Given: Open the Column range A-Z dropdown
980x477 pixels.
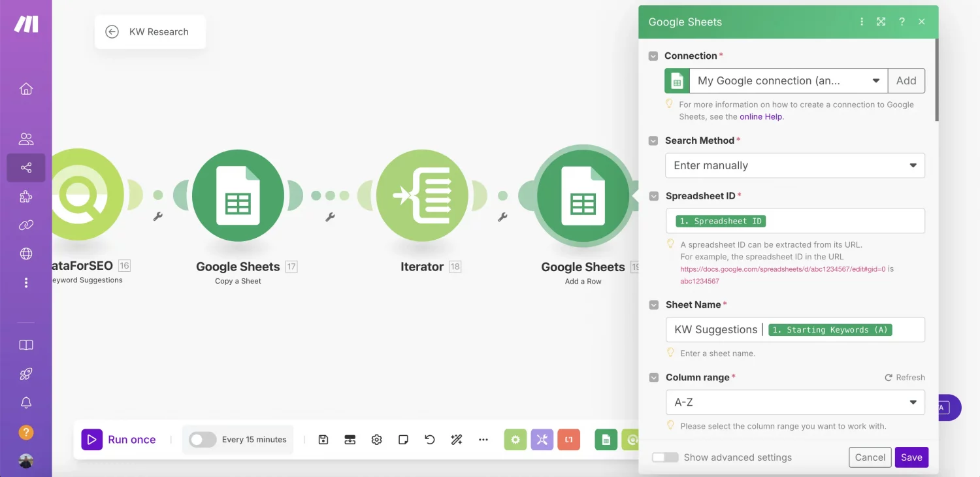Looking at the screenshot, I should [x=795, y=402].
